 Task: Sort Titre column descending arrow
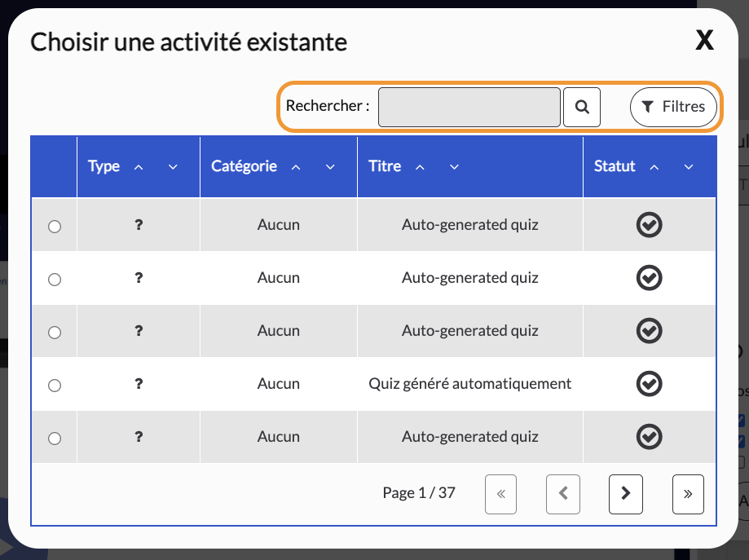454,167
